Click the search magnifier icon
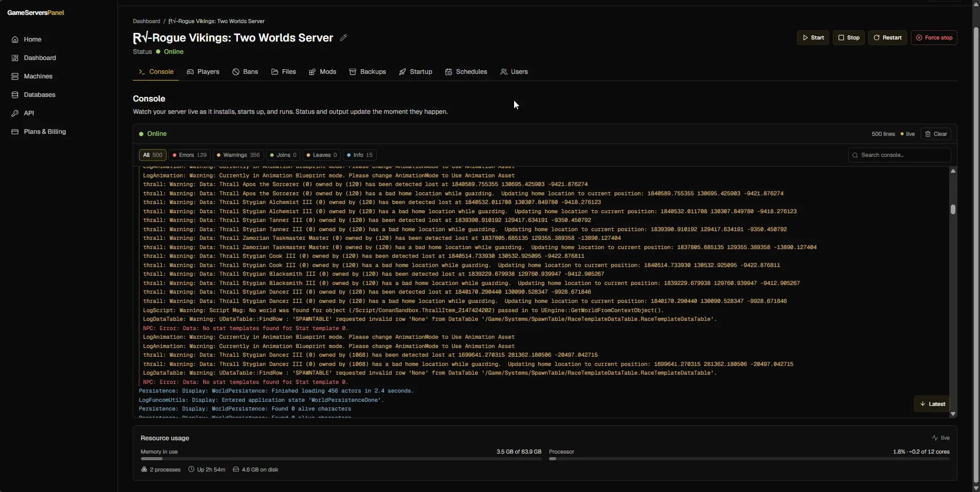The width and height of the screenshot is (980, 492). (x=855, y=155)
